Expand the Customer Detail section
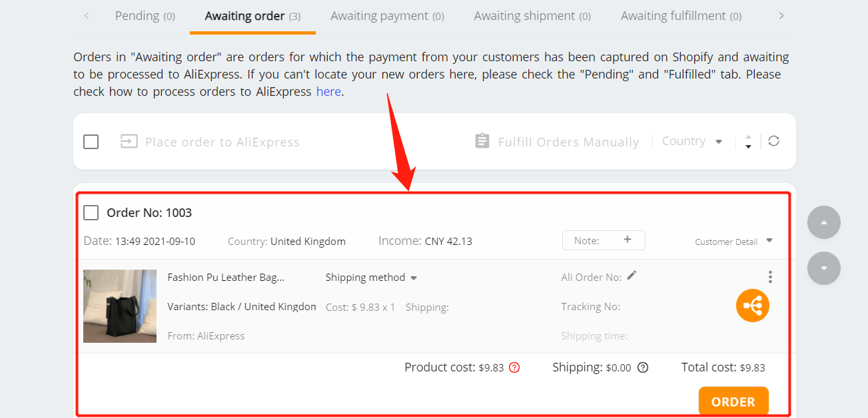The height and width of the screenshot is (418, 868). pos(734,242)
